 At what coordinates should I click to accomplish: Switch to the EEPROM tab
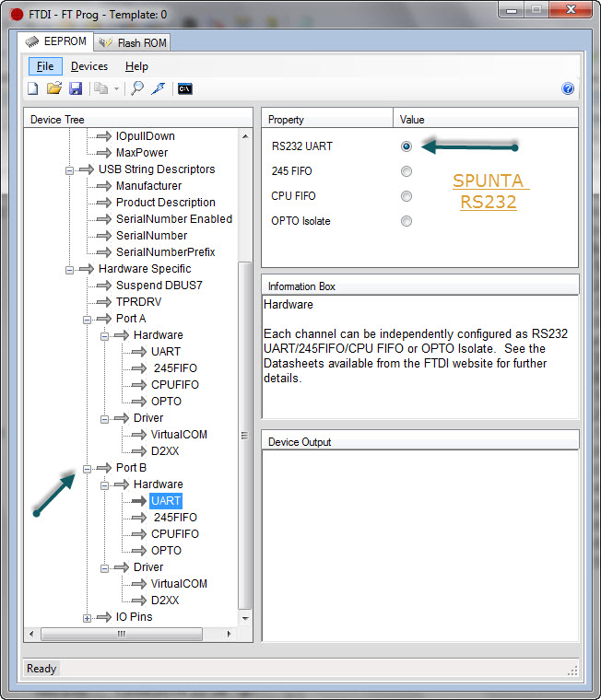[x=55, y=41]
